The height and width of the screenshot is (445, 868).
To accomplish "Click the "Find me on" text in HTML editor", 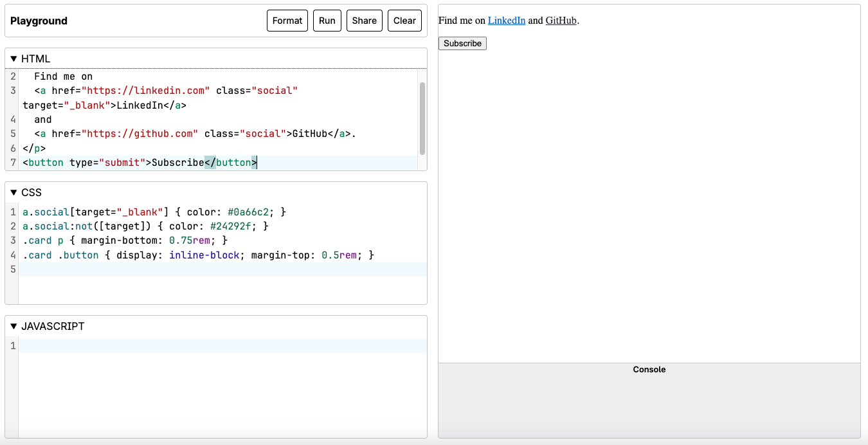I will pos(64,77).
